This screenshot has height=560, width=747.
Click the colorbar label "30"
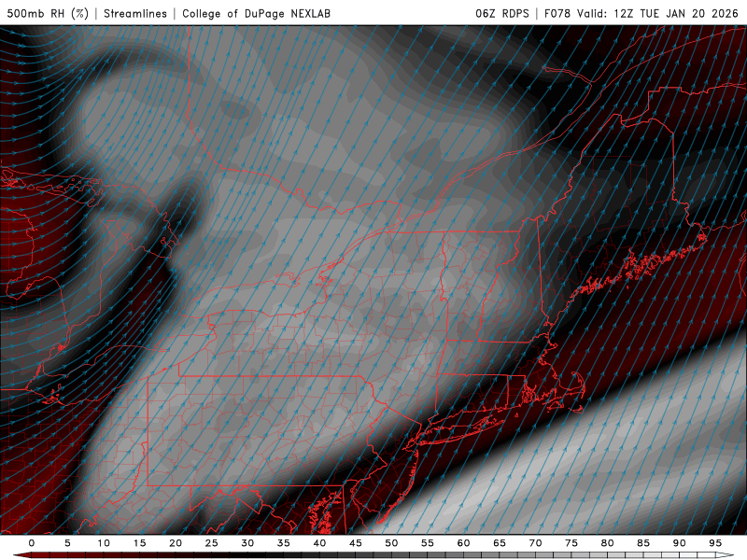(247, 543)
